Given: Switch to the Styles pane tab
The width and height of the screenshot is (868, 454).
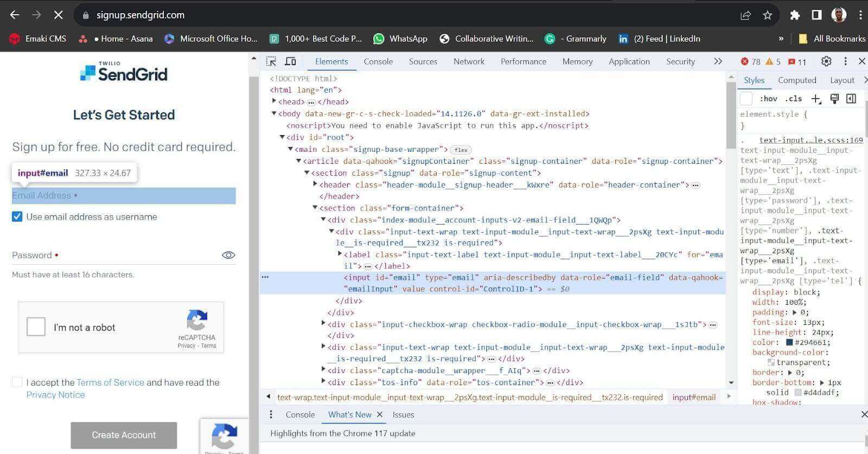Looking at the screenshot, I should coord(754,80).
